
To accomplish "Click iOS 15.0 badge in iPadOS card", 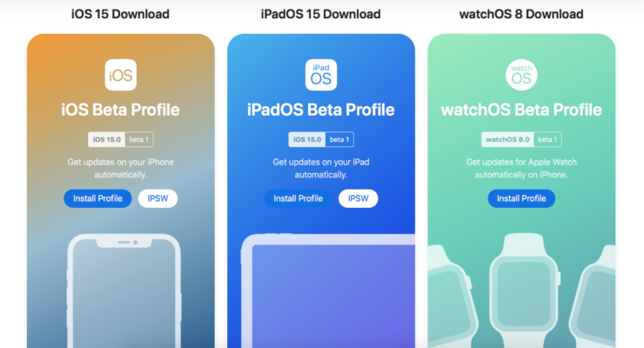I will (307, 139).
